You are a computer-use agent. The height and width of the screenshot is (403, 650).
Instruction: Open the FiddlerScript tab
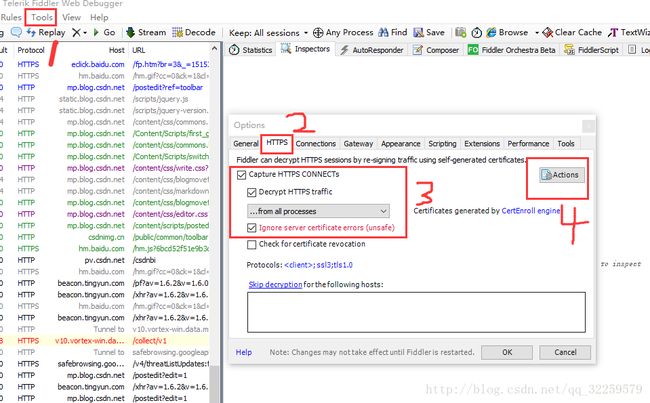point(592,50)
